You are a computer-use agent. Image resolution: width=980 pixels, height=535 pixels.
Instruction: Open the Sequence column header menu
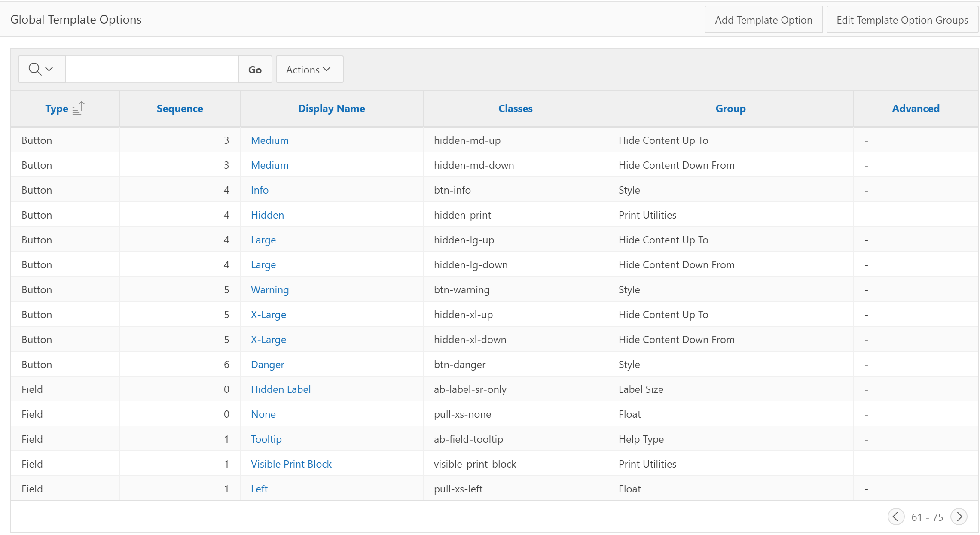pos(180,109)
